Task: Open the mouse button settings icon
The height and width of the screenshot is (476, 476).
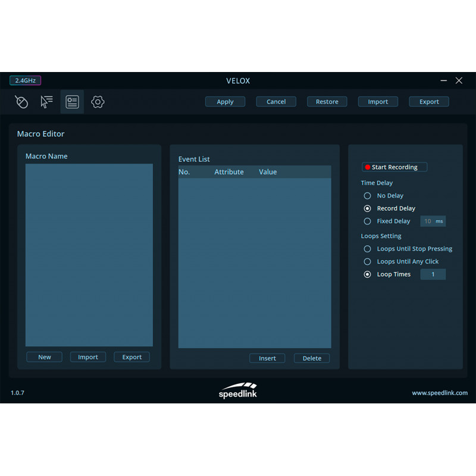Action: point(21,102)
